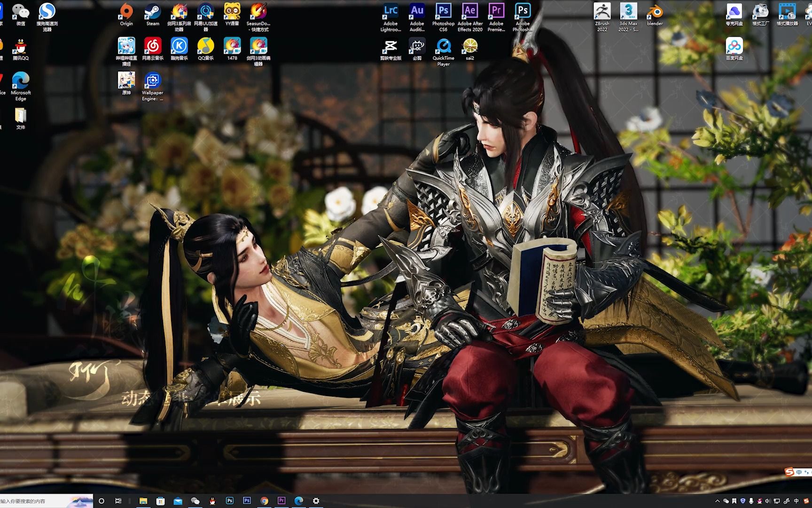Expand hidden system tray icons

[718, 501]
